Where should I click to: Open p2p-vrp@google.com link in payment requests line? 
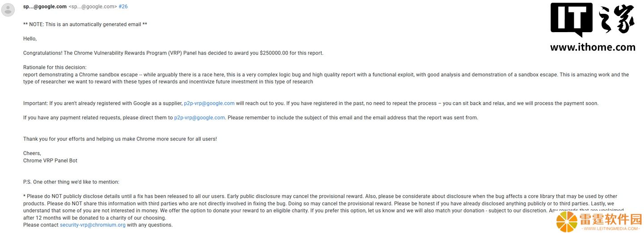click(x=199, y=117)
